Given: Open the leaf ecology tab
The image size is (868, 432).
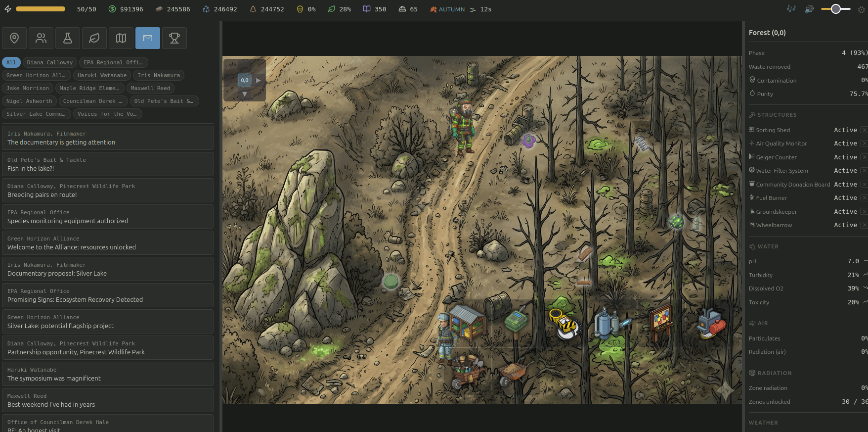Looking at the screenshot, I should point(94,38).
